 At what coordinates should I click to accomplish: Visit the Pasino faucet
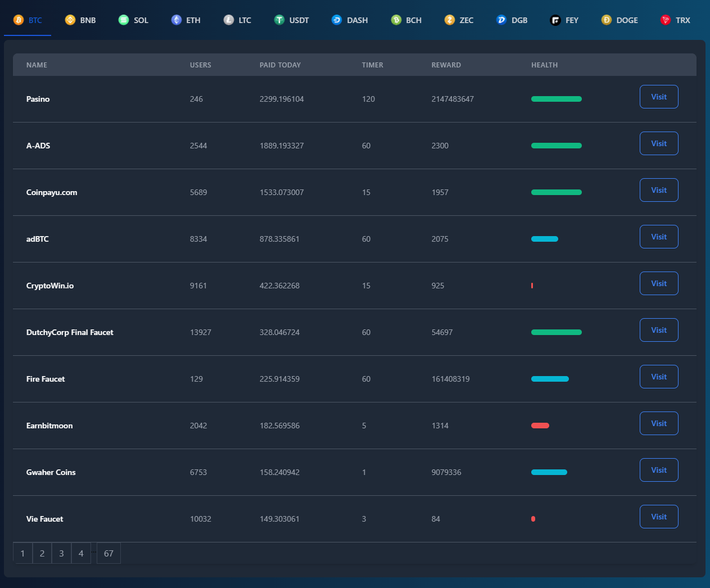(659, 97)
